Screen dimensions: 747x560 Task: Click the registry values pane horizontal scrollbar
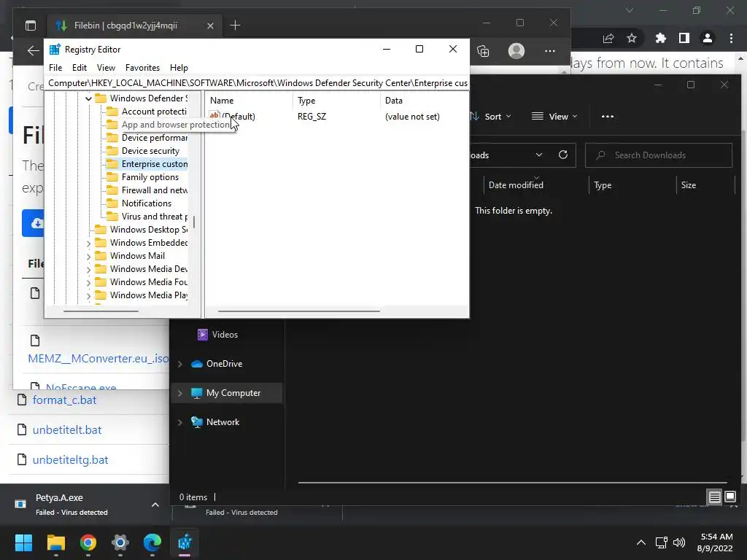click(x=298, y=311)
